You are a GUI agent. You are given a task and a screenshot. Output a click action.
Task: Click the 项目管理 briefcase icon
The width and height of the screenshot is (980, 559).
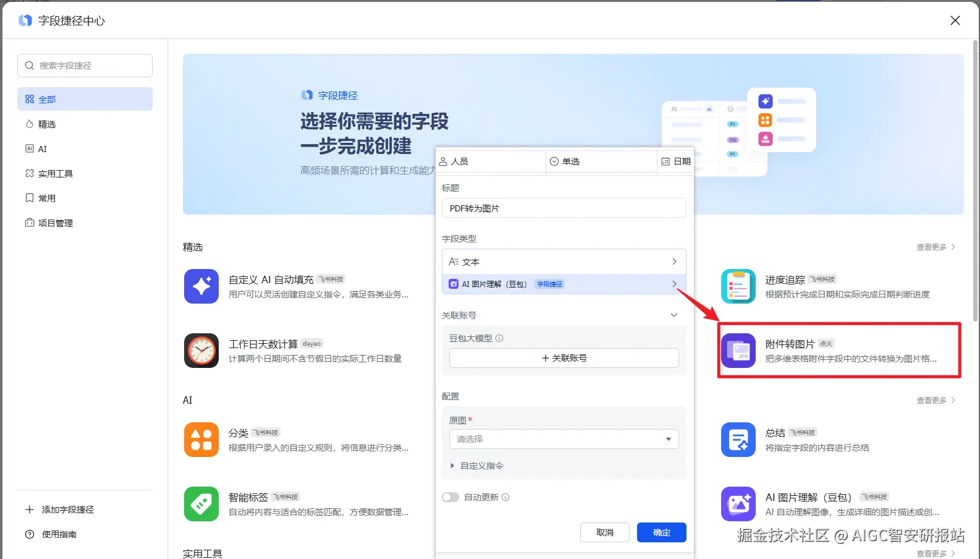[x=30, y=223]
